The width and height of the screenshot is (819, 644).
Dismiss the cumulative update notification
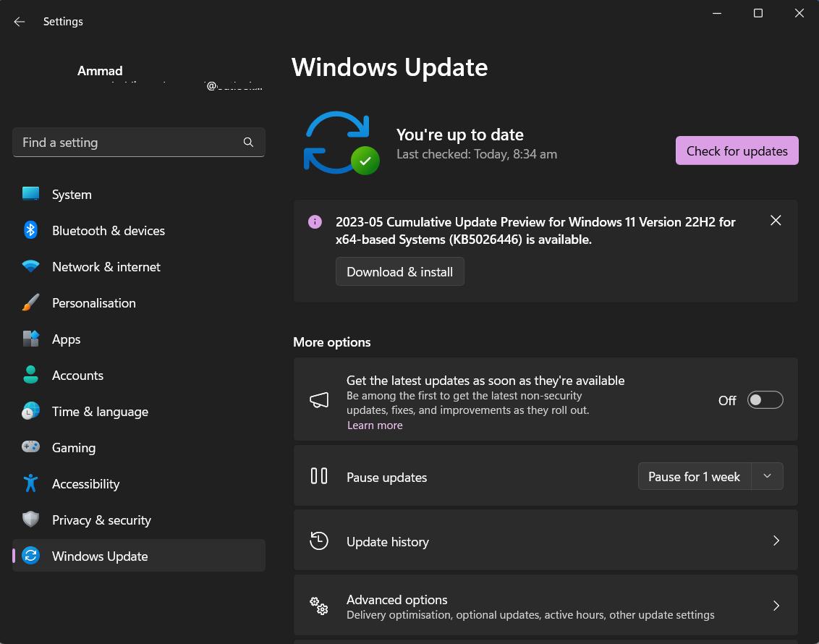coord(776,220)
